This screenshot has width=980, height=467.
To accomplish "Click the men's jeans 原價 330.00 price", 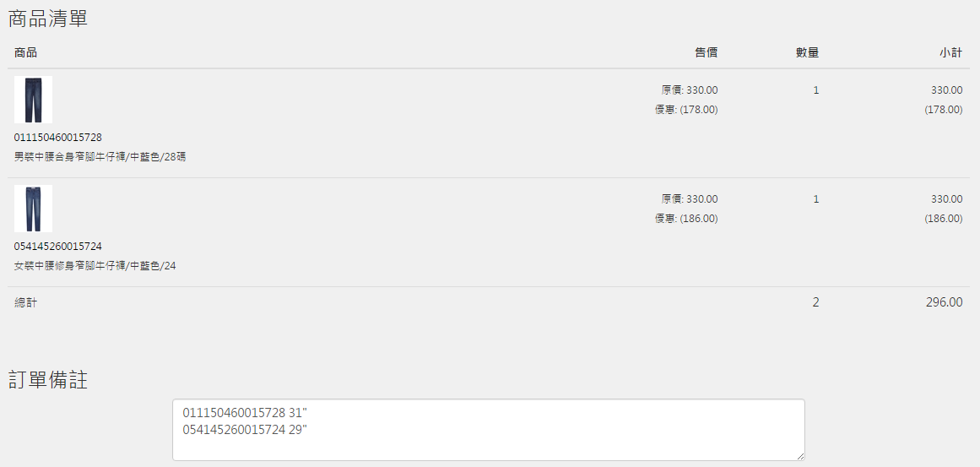I will 690,90.
